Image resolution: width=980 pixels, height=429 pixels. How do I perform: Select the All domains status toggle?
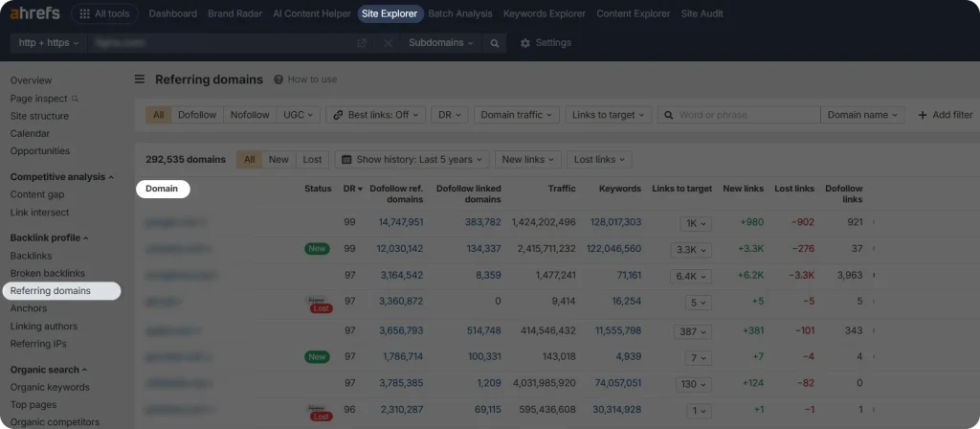[x=250, y=160]
